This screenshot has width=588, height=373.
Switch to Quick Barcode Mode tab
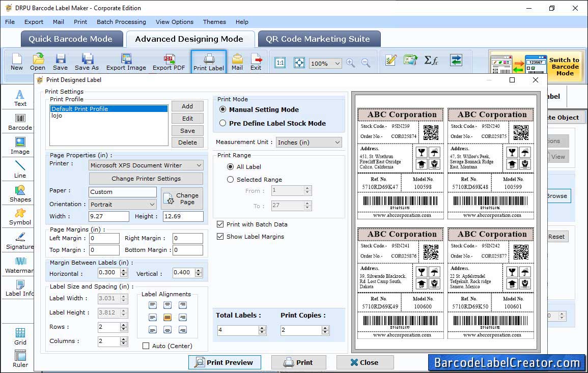pyautogui.click(x=71, y=39)
